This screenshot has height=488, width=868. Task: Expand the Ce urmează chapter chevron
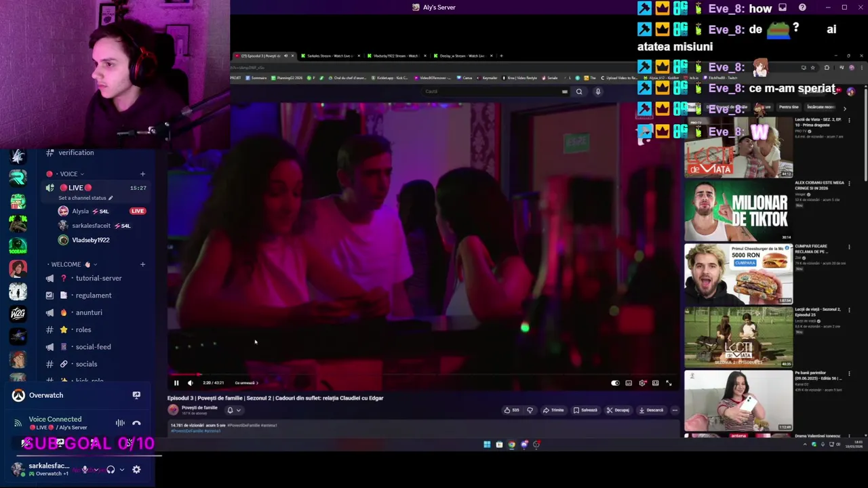point(257,383)
